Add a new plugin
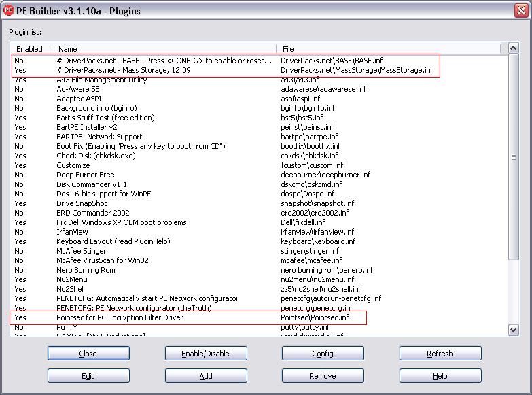The width and height of the screenshot is (532, 395). (x=205, y=376)
